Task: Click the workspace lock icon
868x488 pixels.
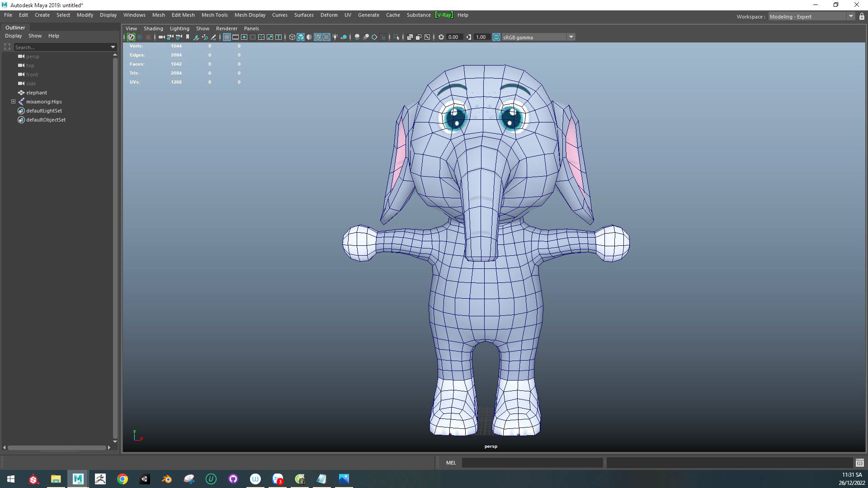Action: (862, 17)
